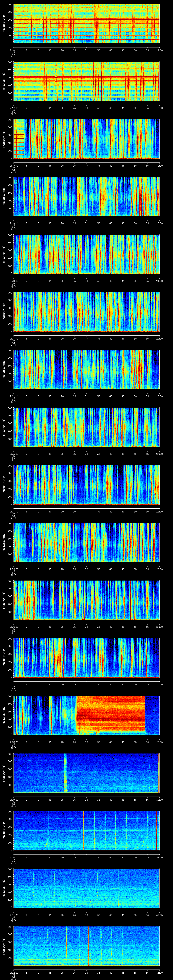This screenshot has height=980, width=173.
Task: Click the 21:00 end time label
Action: pos(159,281)
